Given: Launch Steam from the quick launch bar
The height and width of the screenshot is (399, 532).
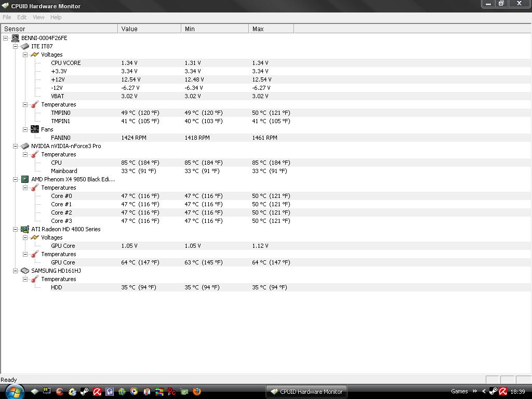Looking at the screenshot, I should point(84,392).
